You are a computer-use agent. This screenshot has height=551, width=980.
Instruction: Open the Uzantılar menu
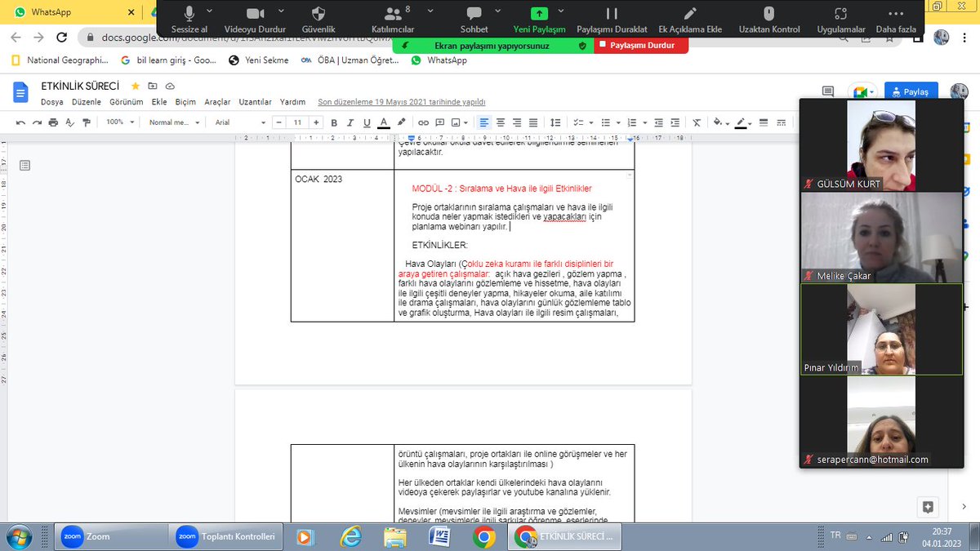coord(255,102)
